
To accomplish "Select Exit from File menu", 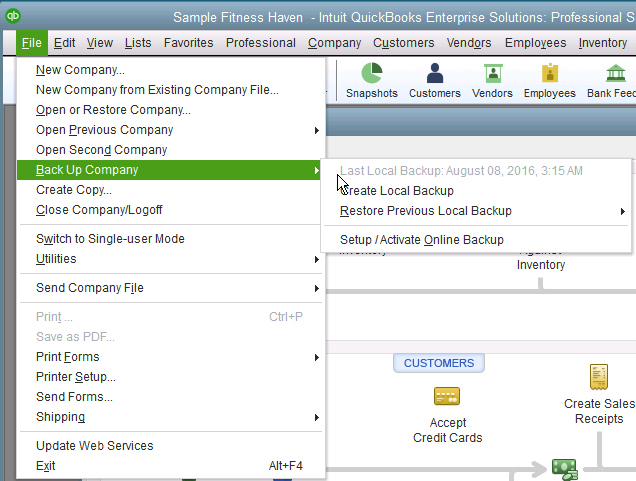I will click(170, 466).
